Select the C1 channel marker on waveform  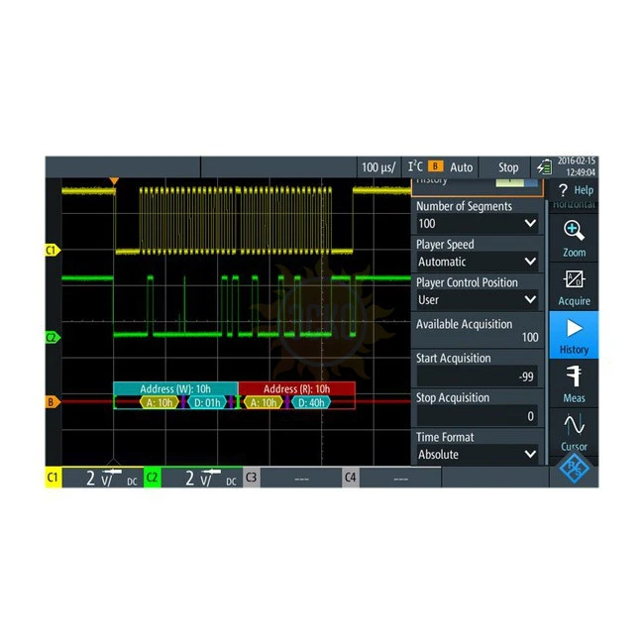[x=53, y=250]
